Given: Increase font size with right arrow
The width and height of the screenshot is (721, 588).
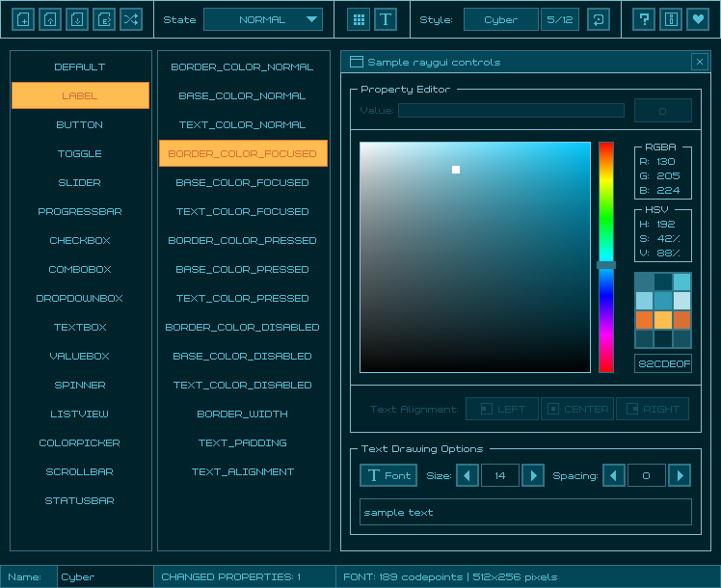Looking at the screenshot, I should click(533, 475).
